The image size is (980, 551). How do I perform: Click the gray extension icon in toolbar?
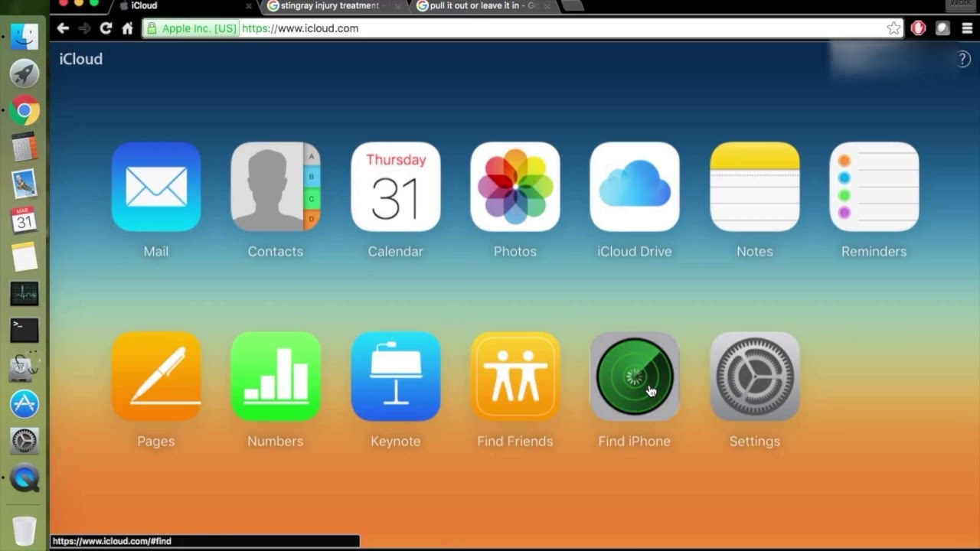click(x=942, y=28)
